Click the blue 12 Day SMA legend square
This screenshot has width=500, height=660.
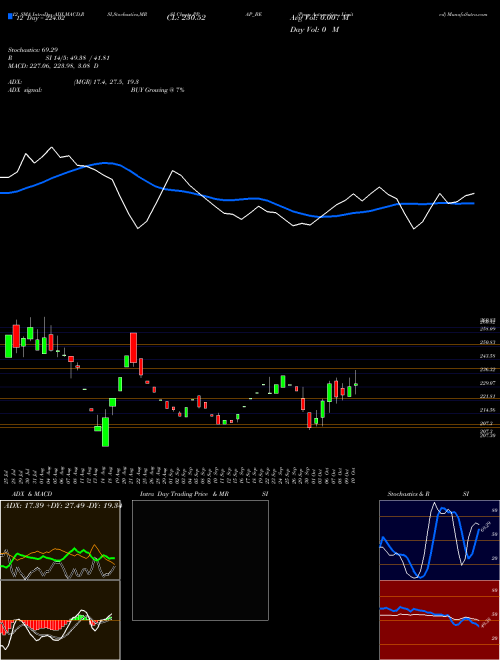click(x=10, y=16)
